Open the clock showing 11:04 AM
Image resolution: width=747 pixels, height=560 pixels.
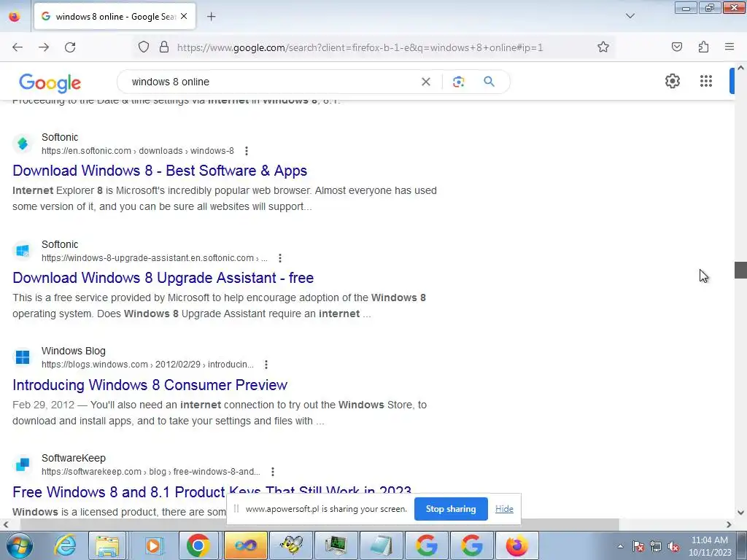click(709, 546)
